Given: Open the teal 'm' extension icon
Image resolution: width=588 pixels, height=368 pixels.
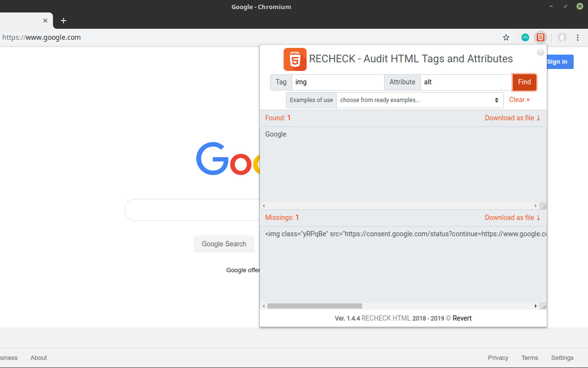Looking at the screenshot, I should click(525, 38).
